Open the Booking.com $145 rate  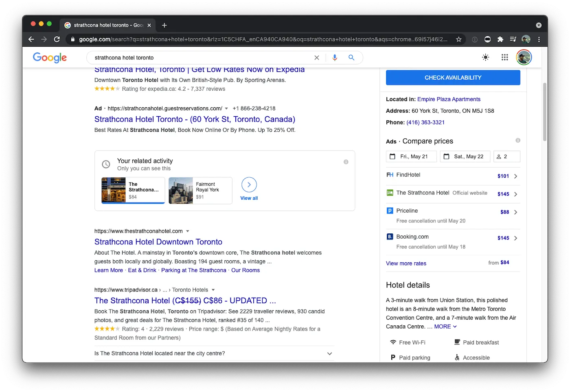(453, 242)
